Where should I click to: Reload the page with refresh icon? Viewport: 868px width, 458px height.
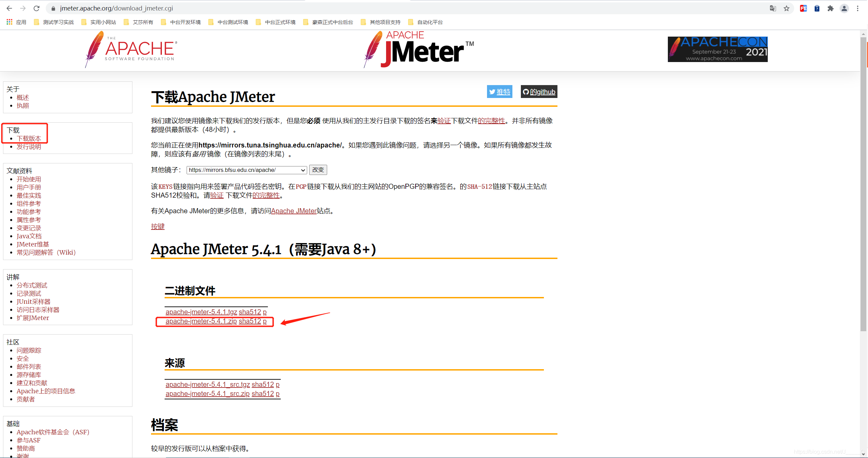pos(37,8)
